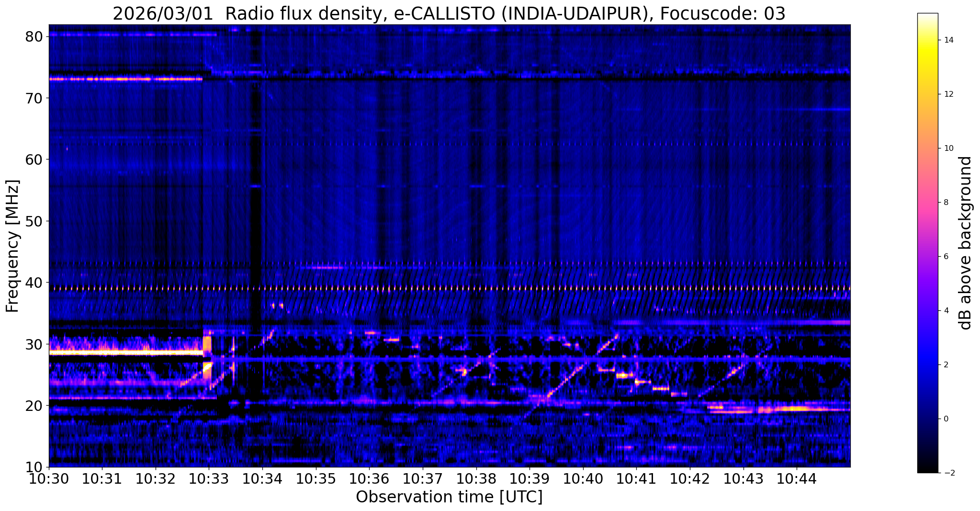This screenshot has height=511, width=980.
Task: Click the dark vertical gap at 10:34 near 50 MHz
Action: pyautogui.click(x=257, y=221)
